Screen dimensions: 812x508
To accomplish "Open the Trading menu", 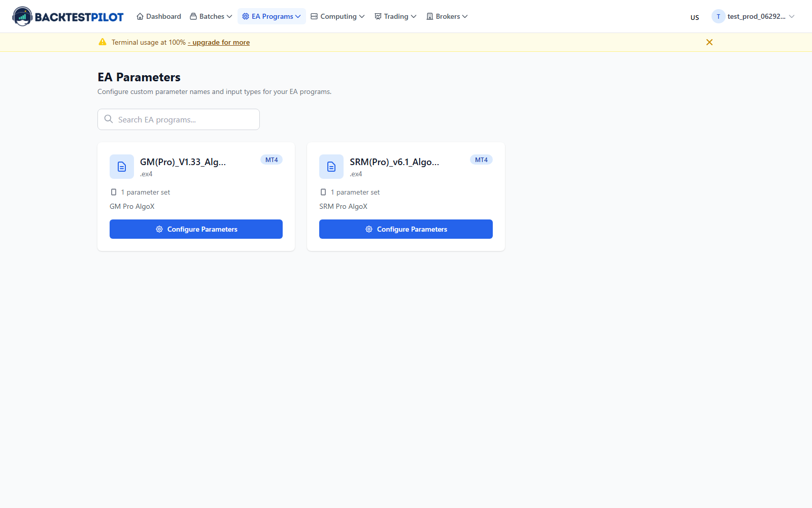I will click(395, 16).
